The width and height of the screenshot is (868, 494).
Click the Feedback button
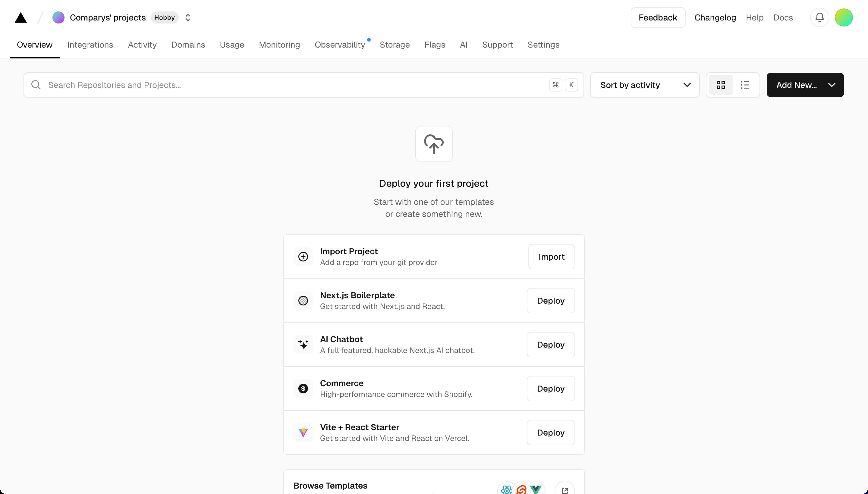tap(658, 17)
